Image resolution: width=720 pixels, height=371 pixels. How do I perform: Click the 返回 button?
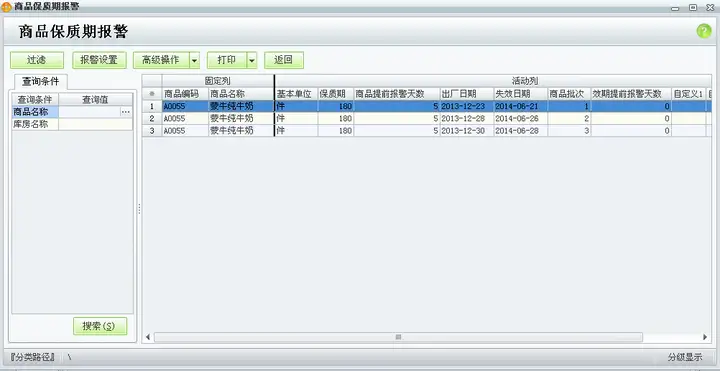(x=284, y=60)
